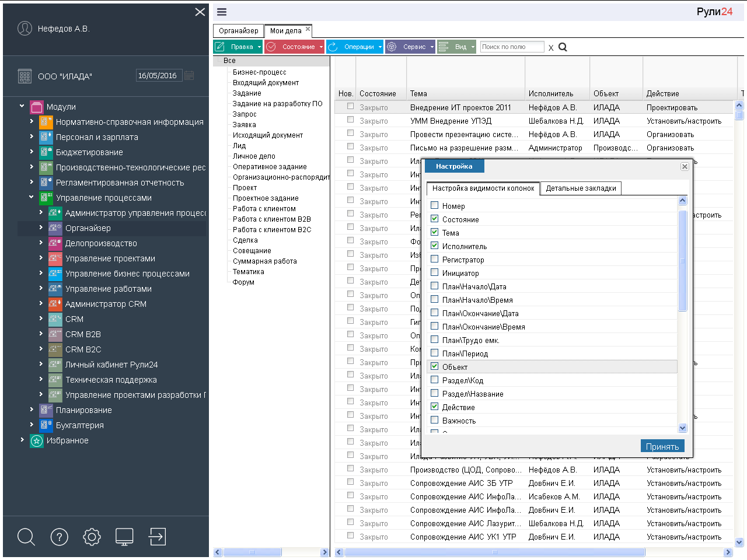Expand the Избранное node

[22, 440]
